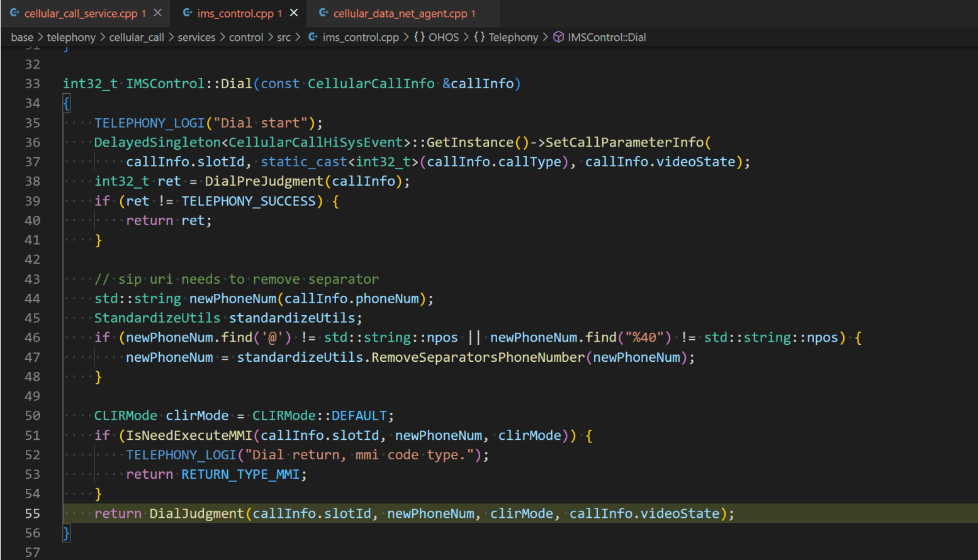The image size is (978, 560).
Task: Click the comment 'sip uri needs to remove separator'
Action: click(249, 279)
